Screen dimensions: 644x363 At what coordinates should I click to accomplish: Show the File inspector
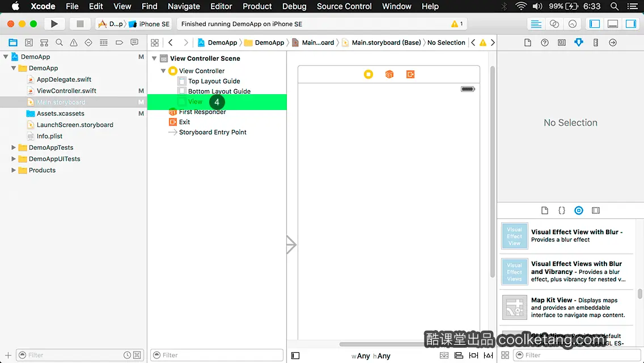[x=528, y=43]
